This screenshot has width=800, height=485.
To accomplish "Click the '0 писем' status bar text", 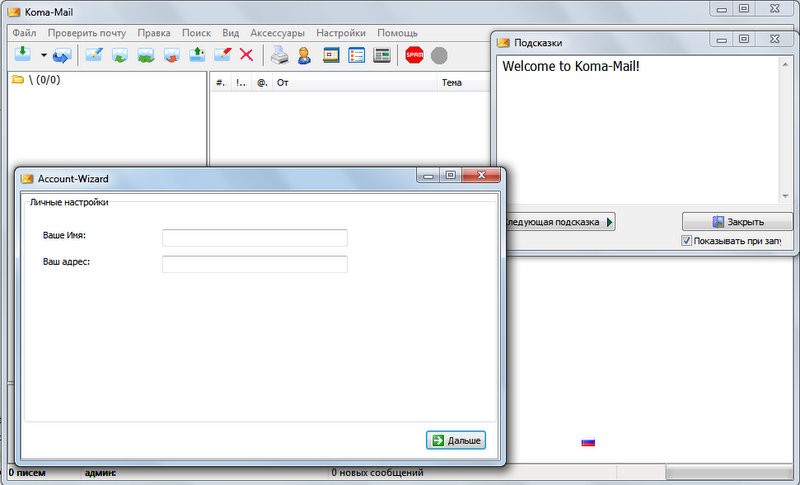I will coord(27,473).
